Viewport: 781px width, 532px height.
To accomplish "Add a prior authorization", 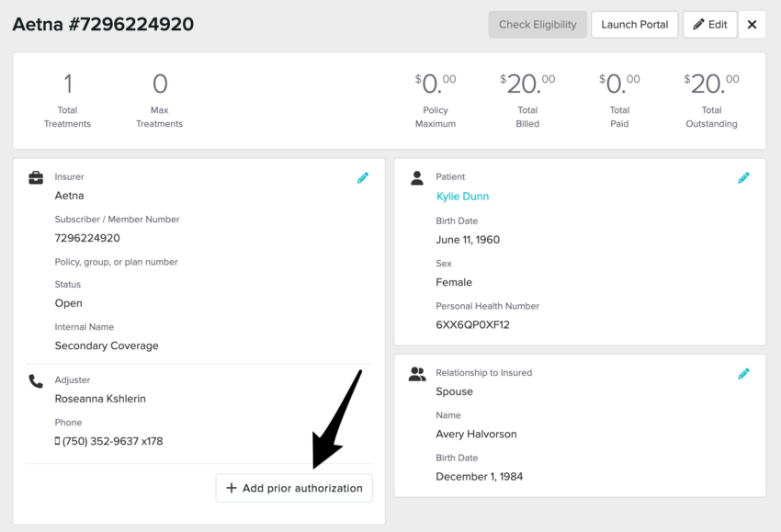I will (294, 488).
